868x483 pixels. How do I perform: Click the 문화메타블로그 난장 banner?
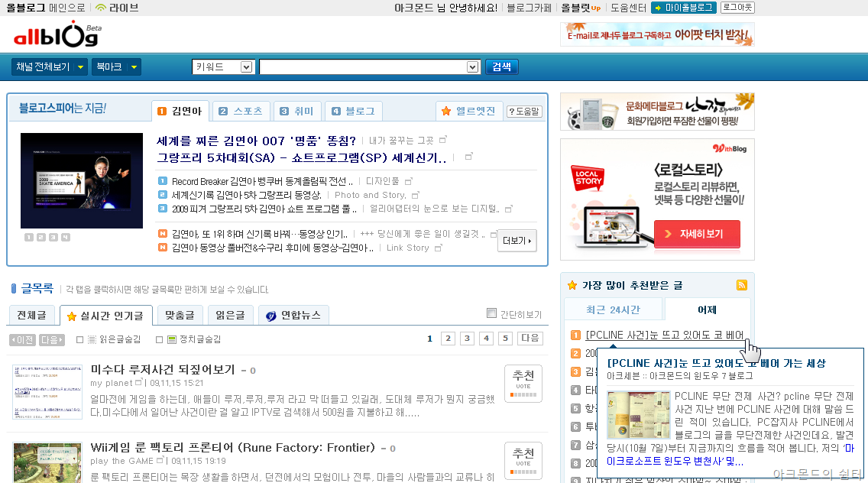coord(657,112)
